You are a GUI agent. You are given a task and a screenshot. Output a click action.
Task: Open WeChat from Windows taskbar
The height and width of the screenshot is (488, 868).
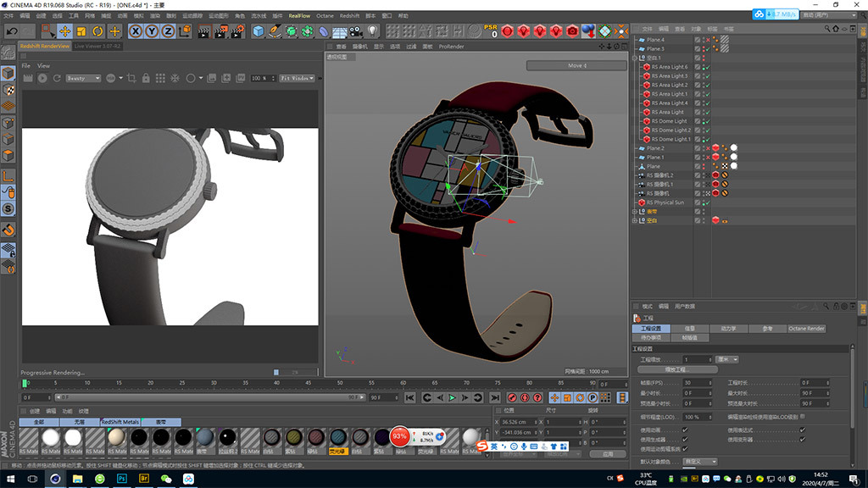tap(166, 479)
